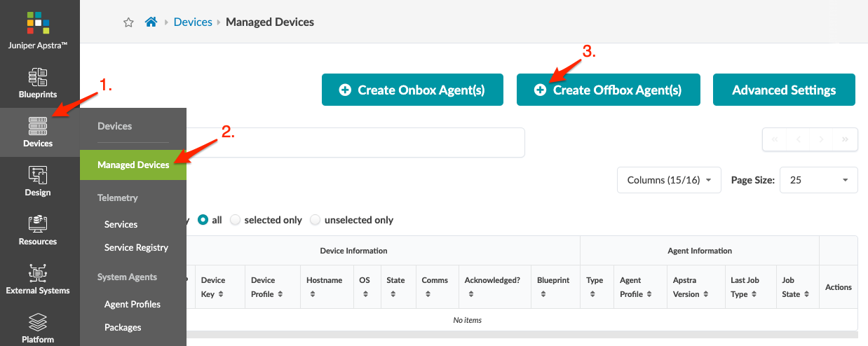Open Agent Profiles menu item
Image resolution: width=868 pixels, height=346 pixels.
pyautogui.click(x=133, y=304)
